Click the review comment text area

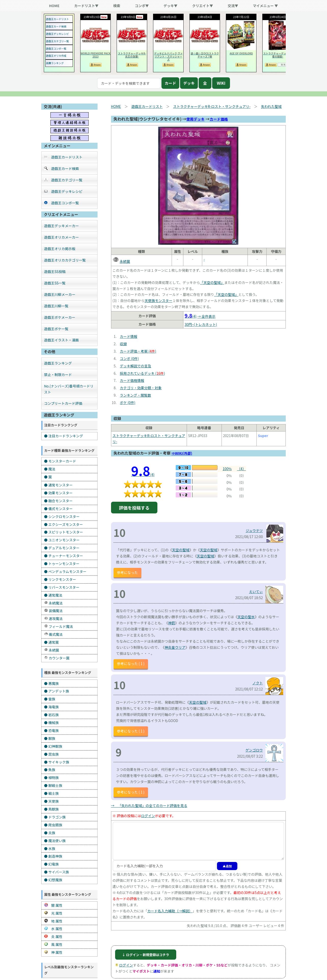pos(198,841)
